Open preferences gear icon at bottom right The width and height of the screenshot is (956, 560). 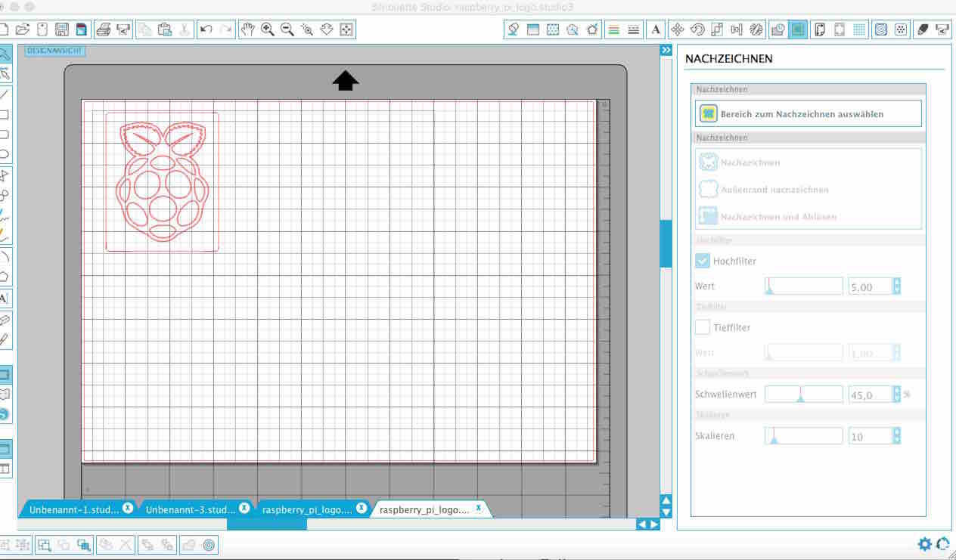[x=924, y=544]
